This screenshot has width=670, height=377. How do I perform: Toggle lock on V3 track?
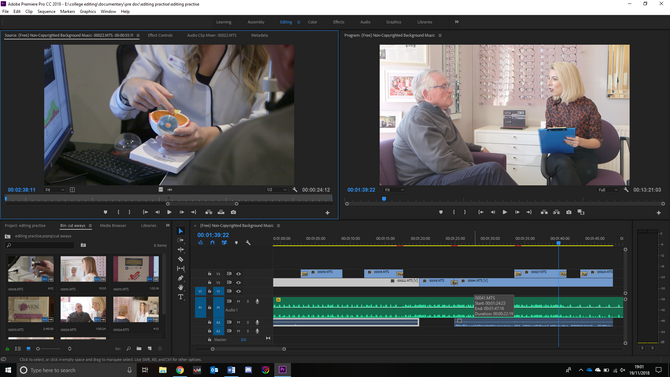[x=209, y=274]
